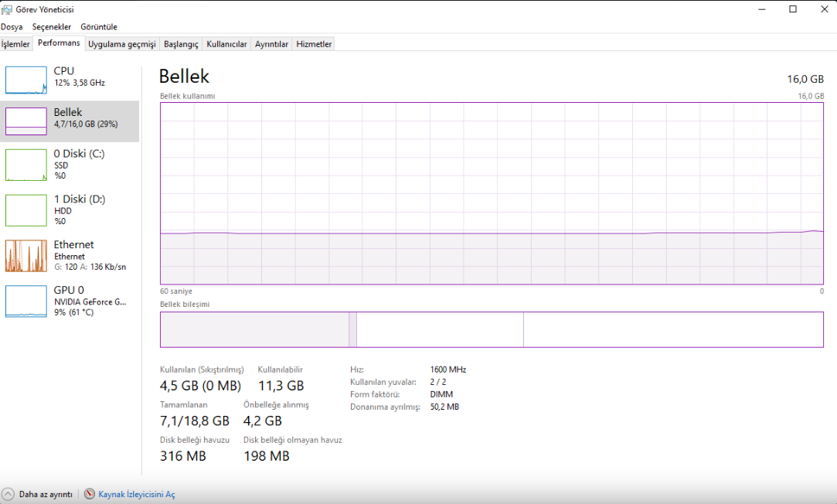Viewport: 837px width, 504px height.
Task: Open the Başlangıç tab
Action: pyautogui.click(x=181, y=44)
